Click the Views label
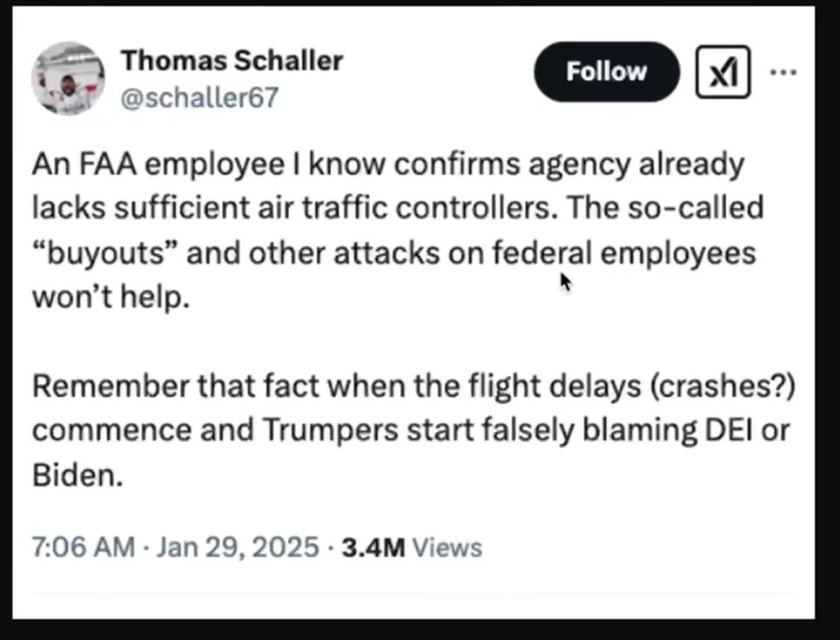Image resolution: width=840 pixels, height=640 pixels. pyautogui.click(x=447, y=547)
